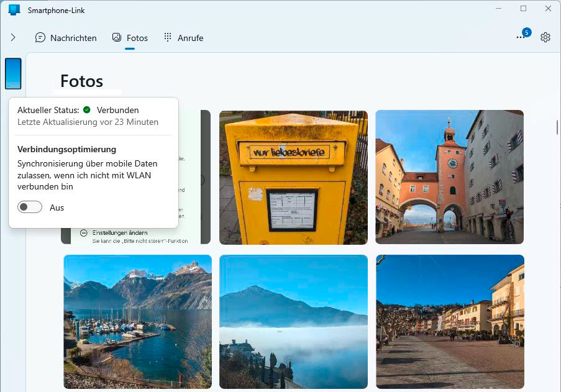
Task: Click 'Letzte Aktualisierung vor 23 Minuten' text
Action: 88,122
